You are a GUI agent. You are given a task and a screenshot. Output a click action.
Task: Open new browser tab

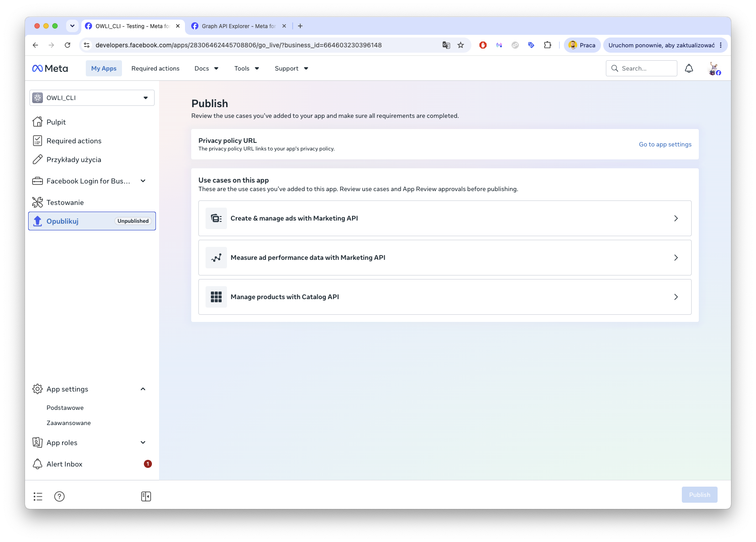click(x=300, y=26)
